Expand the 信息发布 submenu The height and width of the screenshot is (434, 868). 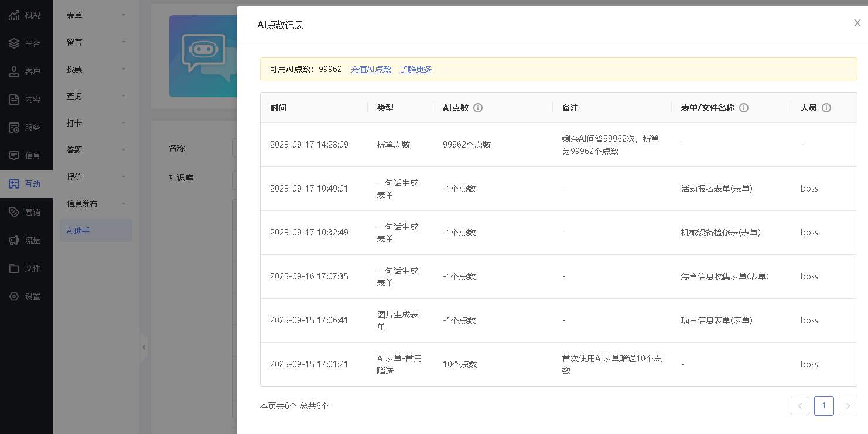(x=96, y=204)
